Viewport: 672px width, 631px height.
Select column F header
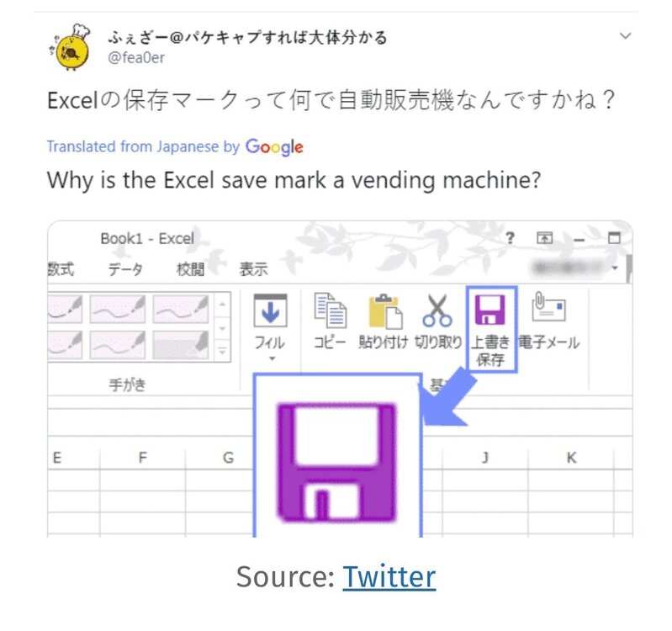[x=143, y=458]
